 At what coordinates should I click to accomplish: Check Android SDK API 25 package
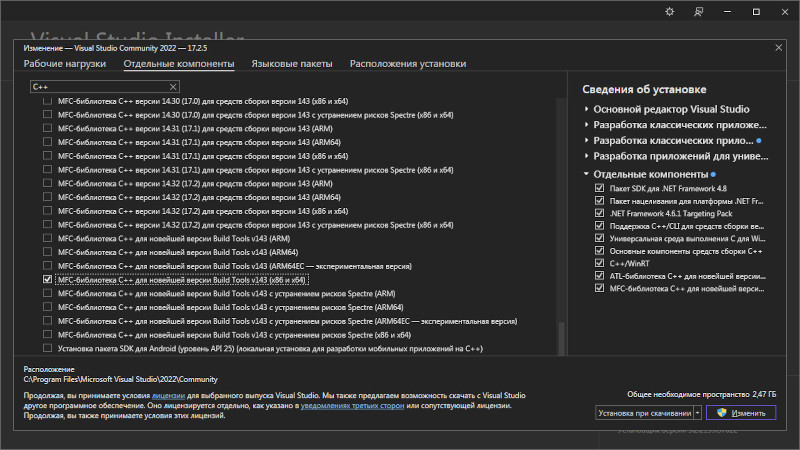47,348
